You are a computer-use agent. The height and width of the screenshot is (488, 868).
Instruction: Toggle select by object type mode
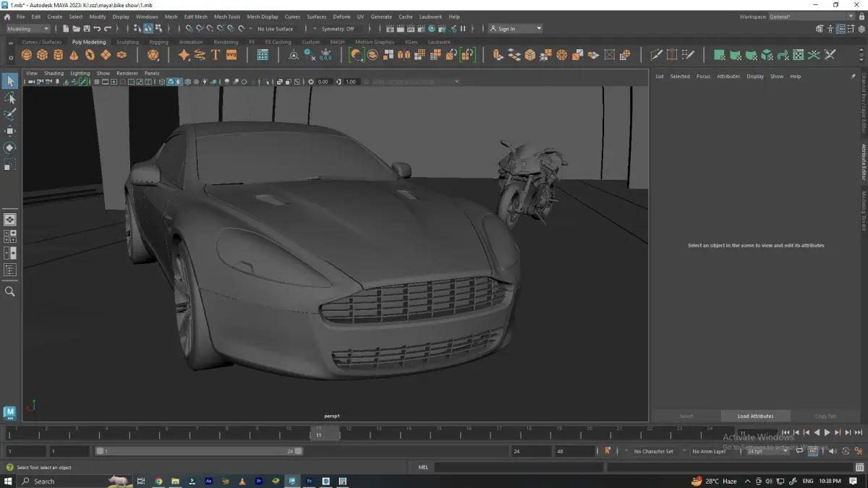(148, 29)
